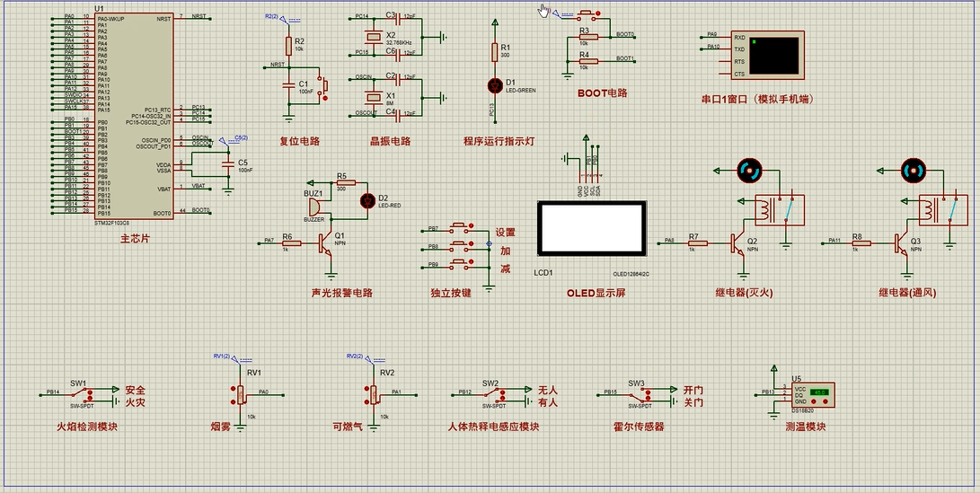This screenshot has width=980, height=493.
Task: Select the green LED D1
Action: coord(494,84)
